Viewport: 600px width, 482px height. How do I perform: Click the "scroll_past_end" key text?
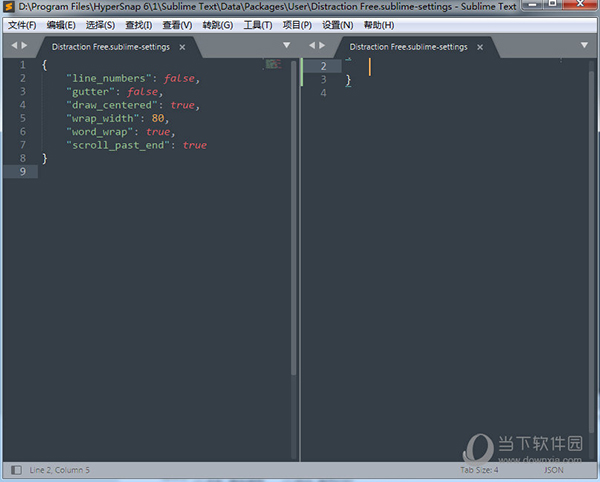click(118, 145)
